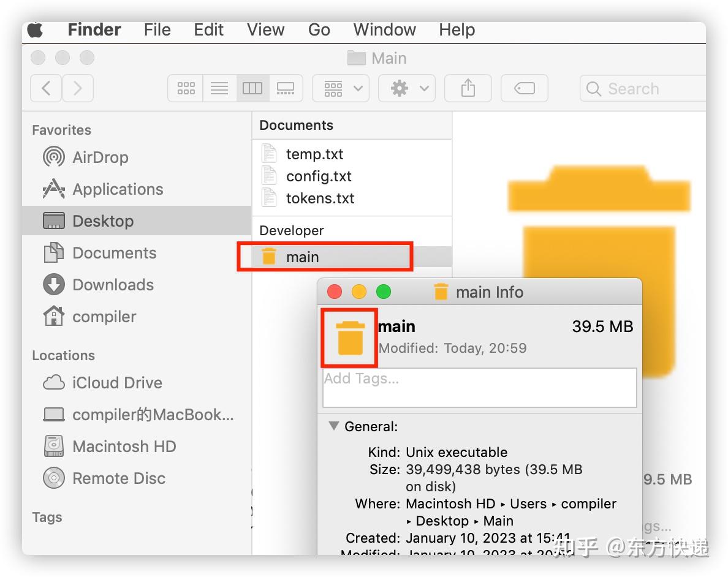
Task: Open the View menu
Action: coord(265,30)
